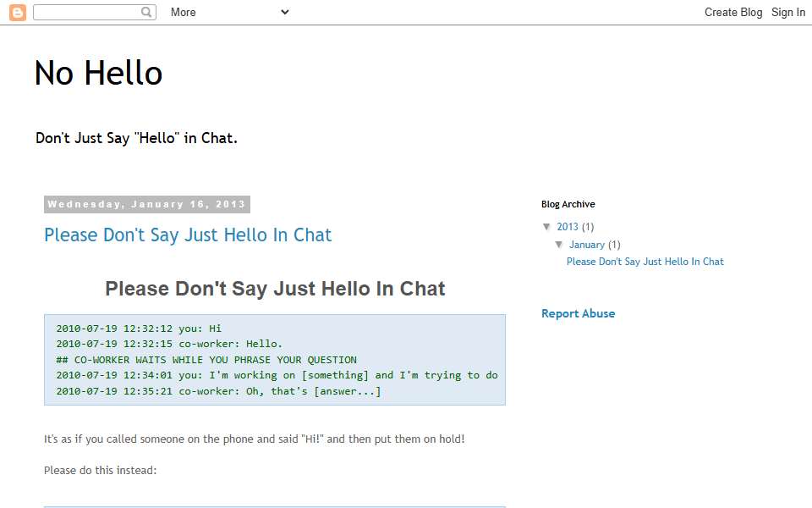Click the subtitle Don't Just Say "Hello" in Chat.
The image size is (812, 508).
click(x=136, y=138)
